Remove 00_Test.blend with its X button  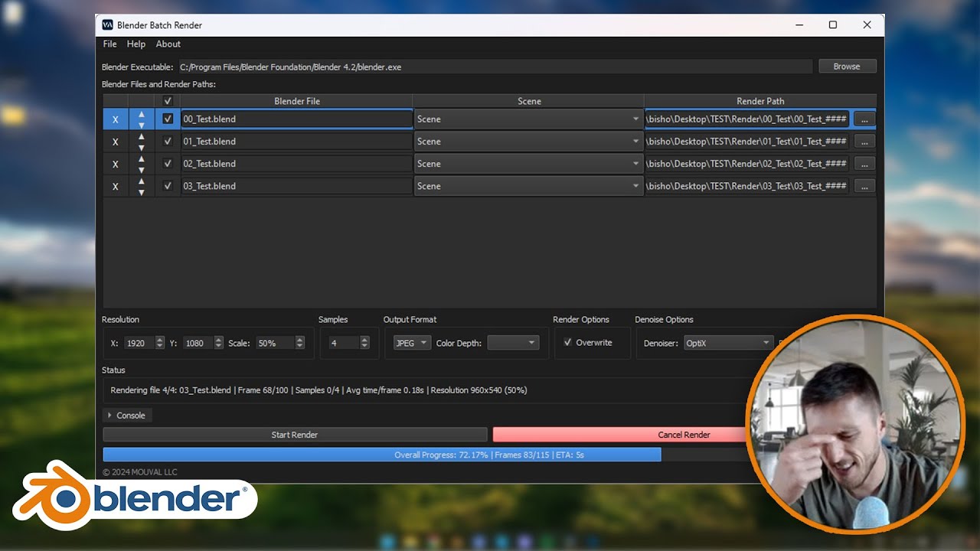(116, 119)
